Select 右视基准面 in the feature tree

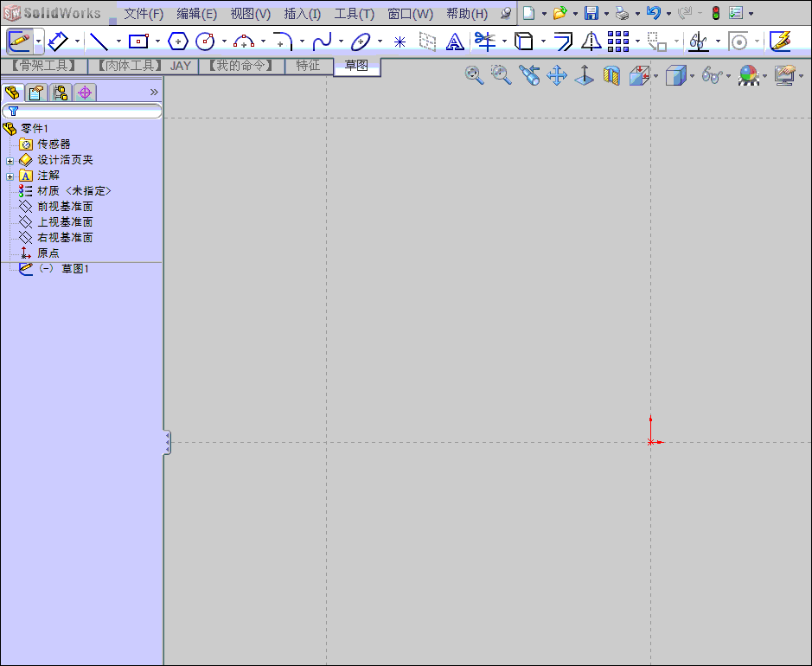click(x=65, y=238)
